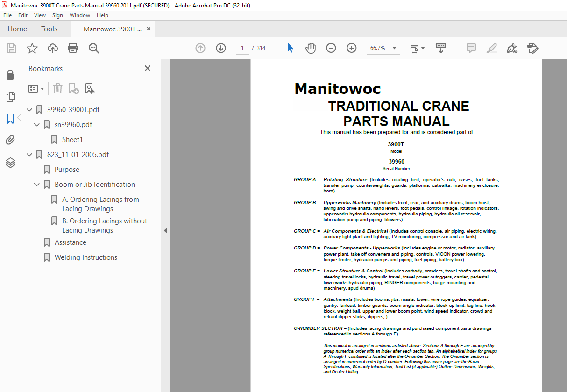Jump to the 823_11-01-2005.pdf bookmark
This screenshot has width=567, height=392.
coord(78,155)
